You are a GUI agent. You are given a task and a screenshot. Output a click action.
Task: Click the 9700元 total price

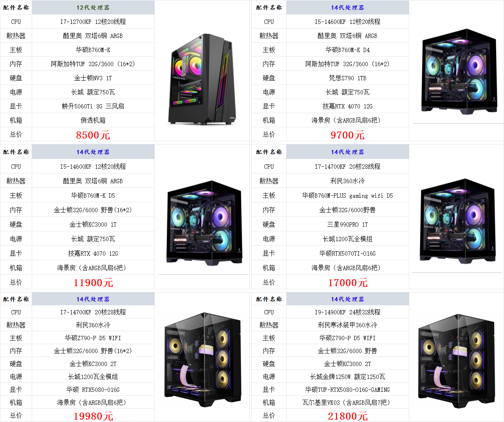[348, 135]
